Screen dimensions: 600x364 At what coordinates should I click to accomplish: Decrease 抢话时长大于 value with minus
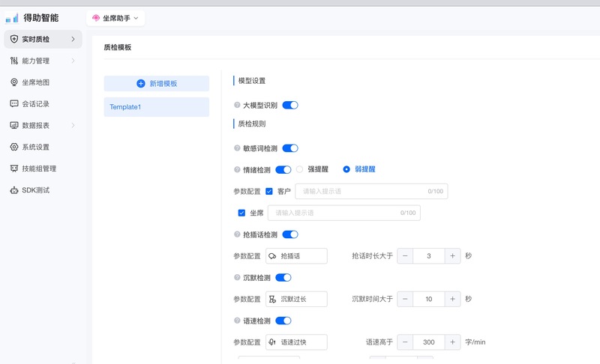click(x=405, y=256)
